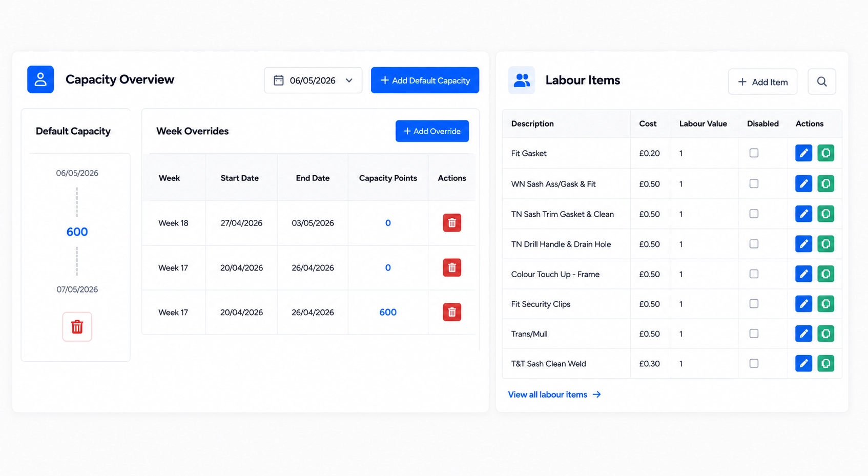
Task: Tick Disabled checkbox for Fit Gasket
Action: pos(754,153)
